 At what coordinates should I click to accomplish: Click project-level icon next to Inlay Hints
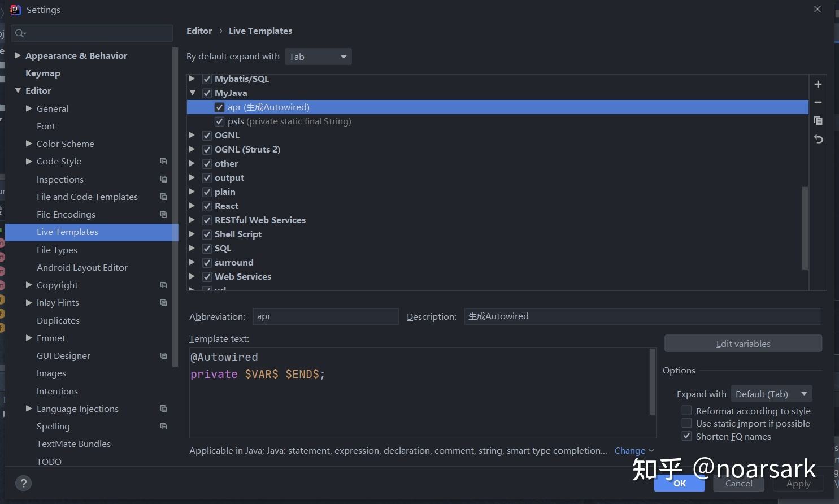pyautogui.click(x=163, y=302)
